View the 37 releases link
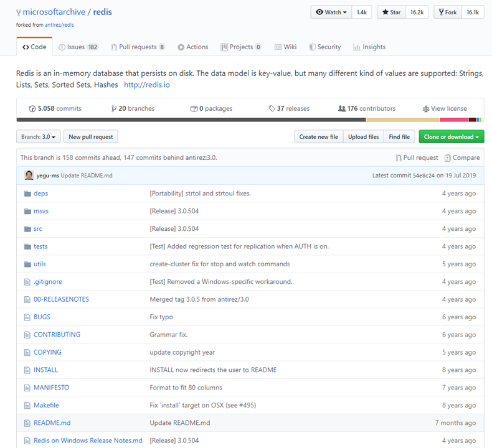This screenshot has width=492, height=448. pos(289,108)
